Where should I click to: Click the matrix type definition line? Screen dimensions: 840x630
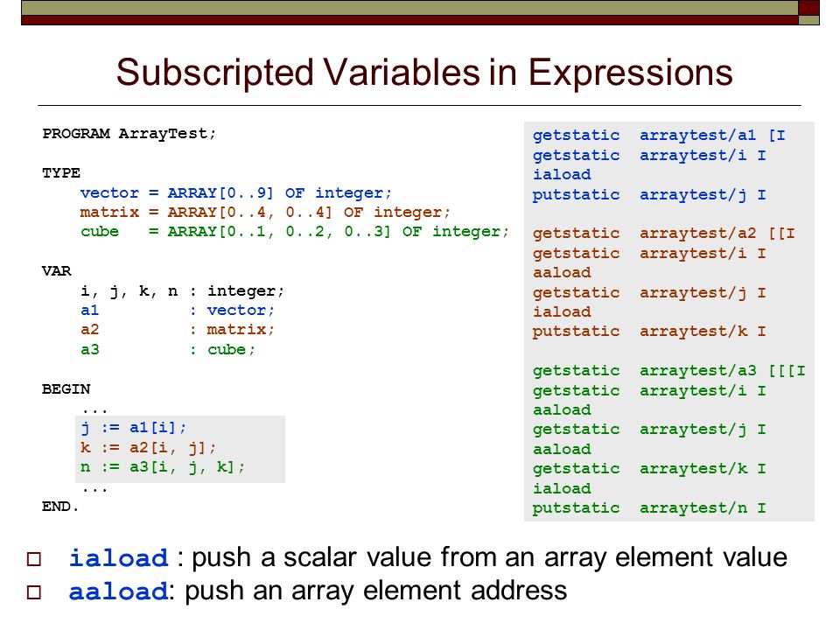pos(265,212)
